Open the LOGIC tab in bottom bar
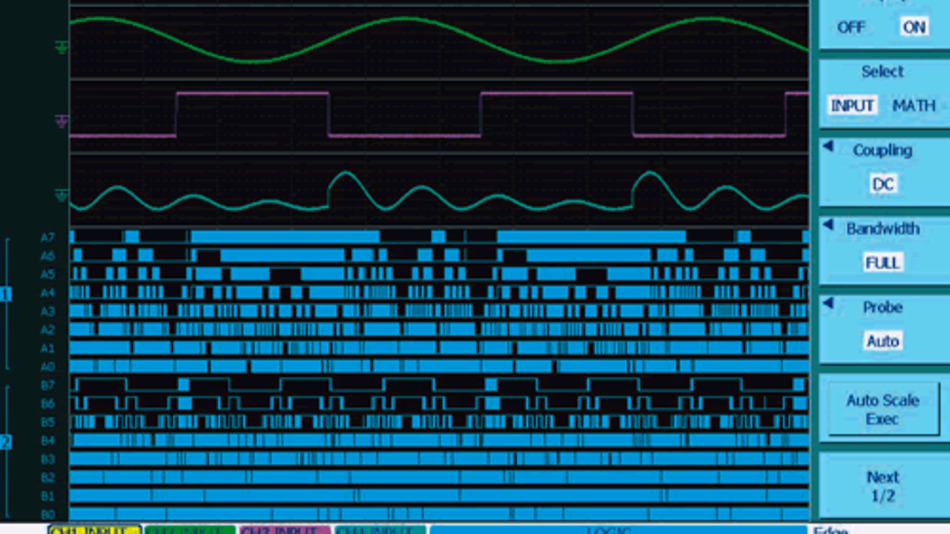 [617, 529]
